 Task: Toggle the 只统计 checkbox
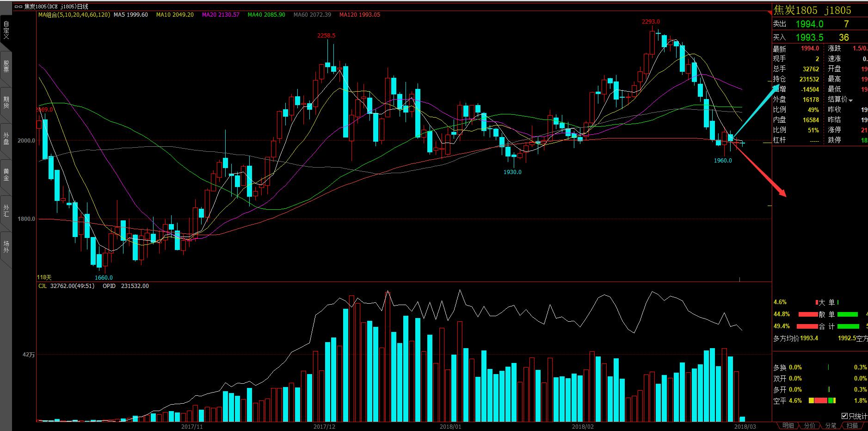point(844,416)
